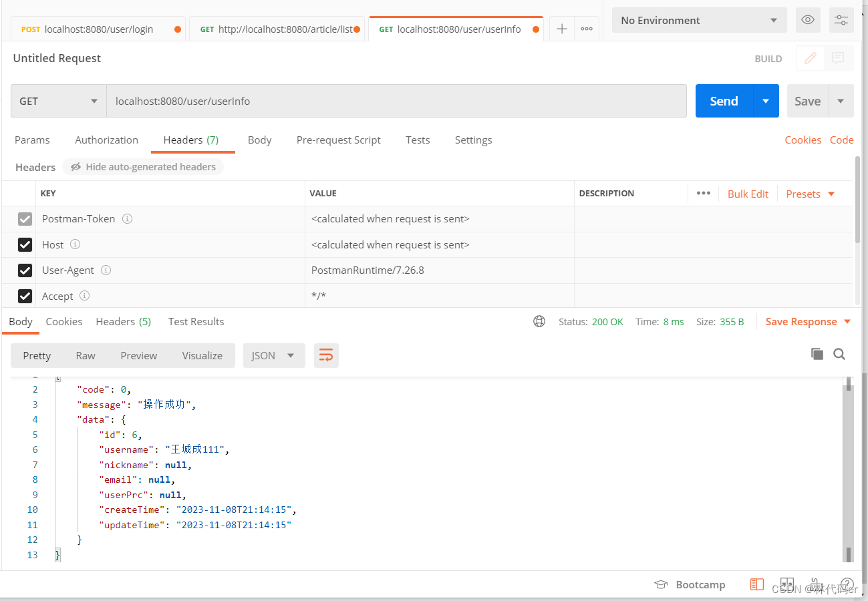Click the request URL input field
Image resolution: width=868 pixels, height=601 pixels.
click(x=396, y=101)
